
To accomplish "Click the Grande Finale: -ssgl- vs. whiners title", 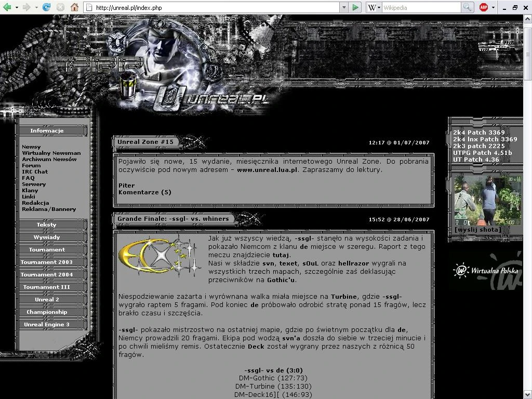I will click(173, 219).
